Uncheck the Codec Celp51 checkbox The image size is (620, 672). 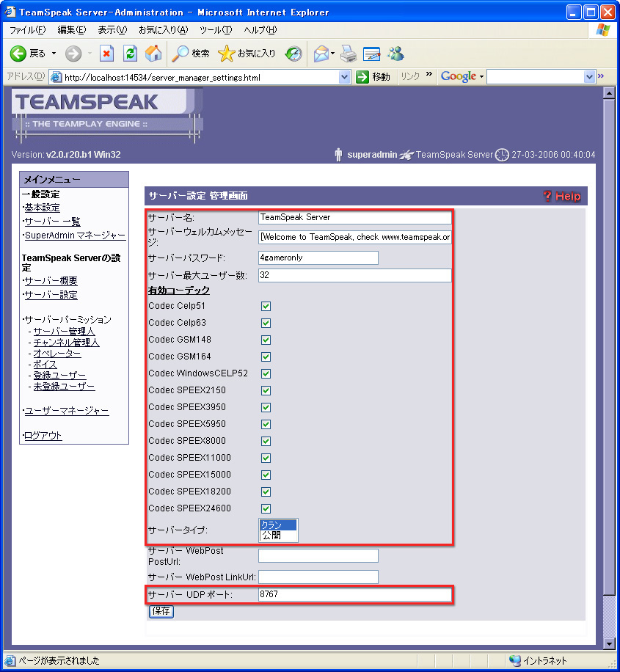coord(266,306)
